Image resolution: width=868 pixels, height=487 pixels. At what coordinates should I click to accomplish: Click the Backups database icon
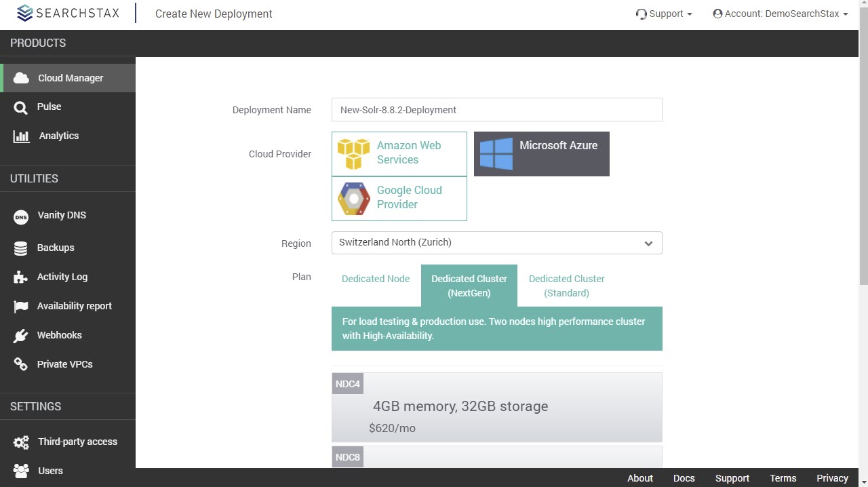(21, 248)
